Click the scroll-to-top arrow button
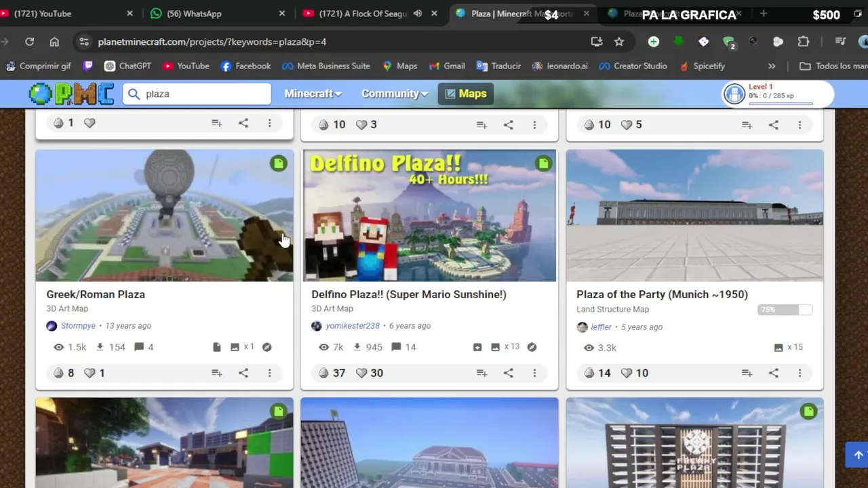 point(858,455)
